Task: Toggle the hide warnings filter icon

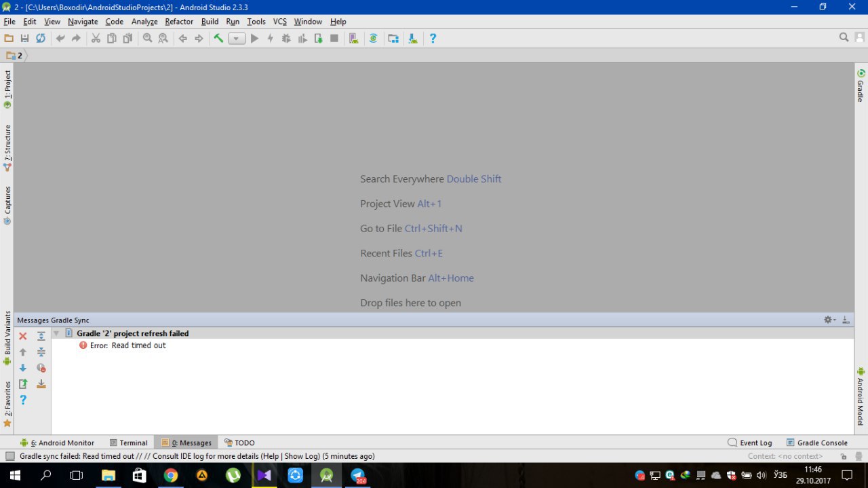Action: click(x=41, y=368)
